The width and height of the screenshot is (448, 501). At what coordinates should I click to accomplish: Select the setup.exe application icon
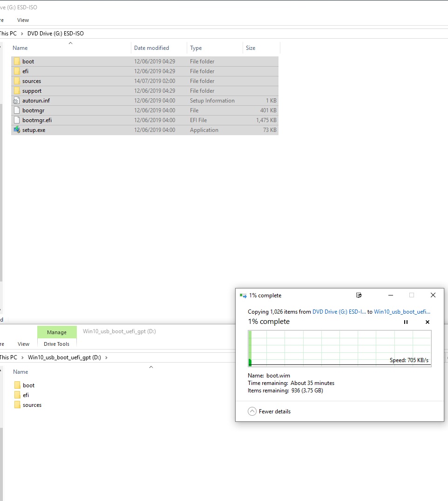17,130
